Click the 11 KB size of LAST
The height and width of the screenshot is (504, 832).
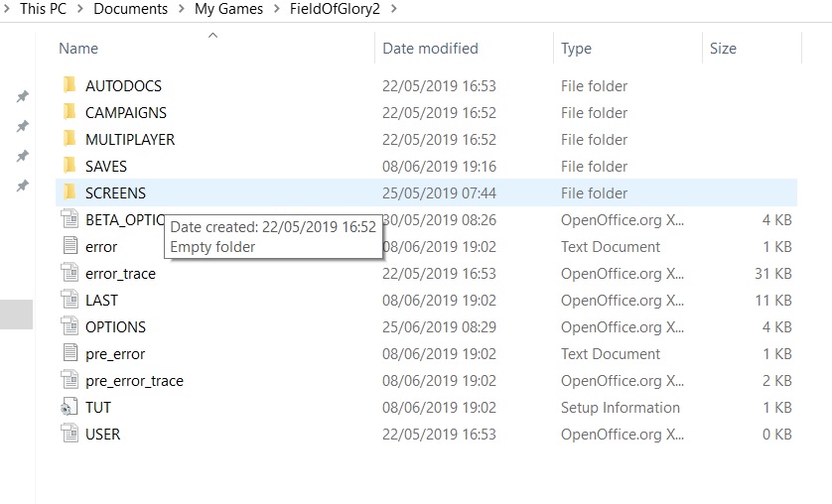pos(773,300)
